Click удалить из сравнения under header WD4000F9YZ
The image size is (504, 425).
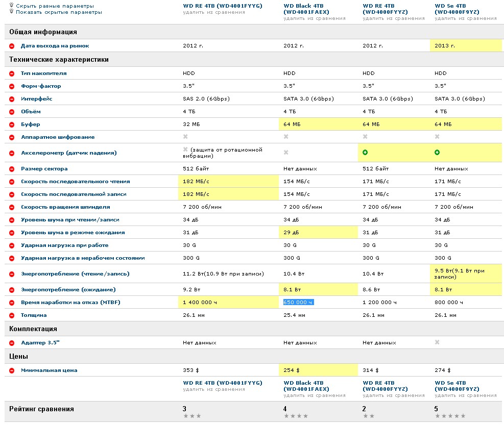tap(465, 18)
